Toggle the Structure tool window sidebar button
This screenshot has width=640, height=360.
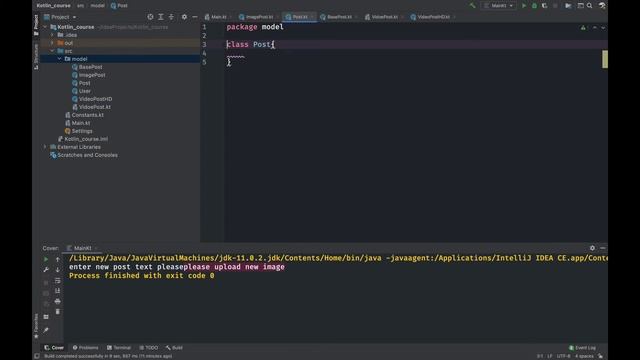pos(36,57)
